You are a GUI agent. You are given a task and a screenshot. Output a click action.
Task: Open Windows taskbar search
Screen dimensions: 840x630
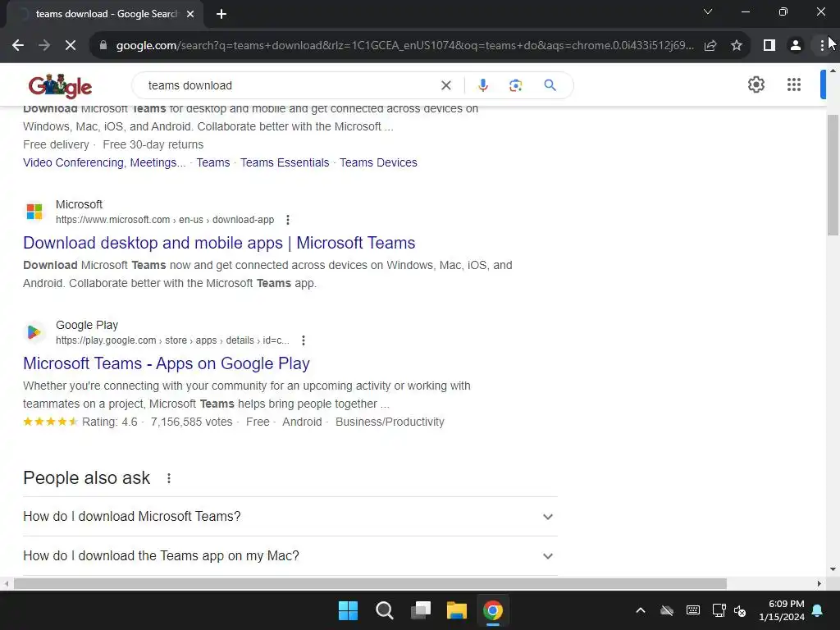[x=384, y=610]
